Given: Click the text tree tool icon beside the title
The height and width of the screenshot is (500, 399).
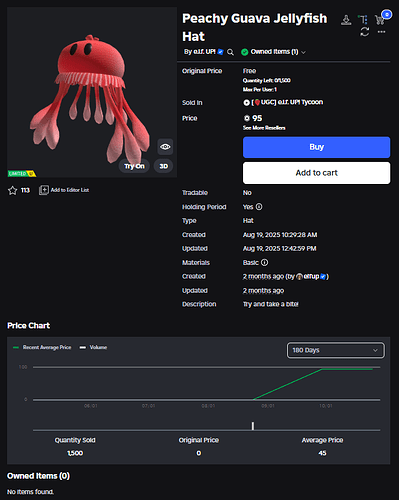Looking at the screenshot, I should coord(363,19).
